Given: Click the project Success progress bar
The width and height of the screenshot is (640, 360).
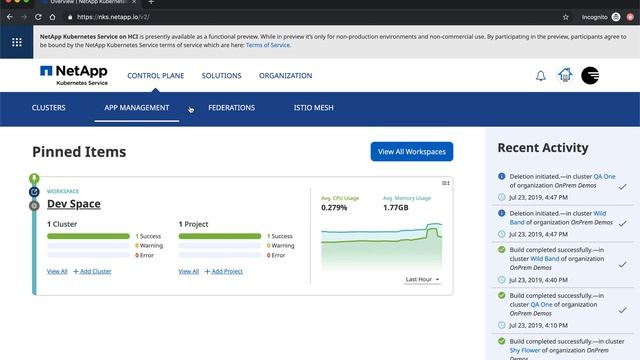Looking at the screenshot, I should click(x=220, y=236).
